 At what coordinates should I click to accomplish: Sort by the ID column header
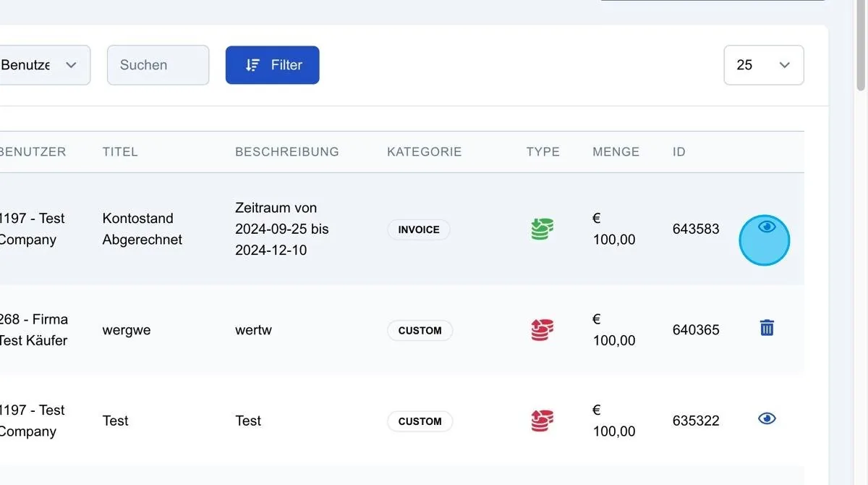click(x=679, y=152)
